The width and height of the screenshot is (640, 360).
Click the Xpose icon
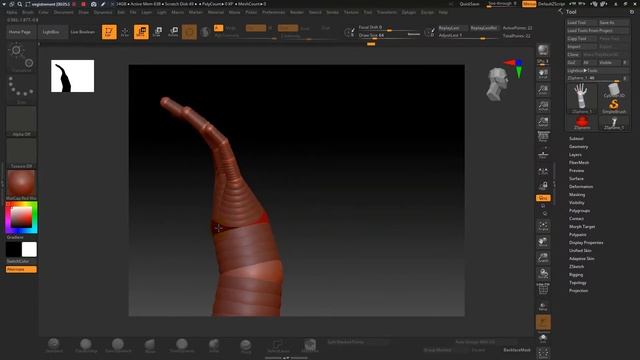[543, 353]
